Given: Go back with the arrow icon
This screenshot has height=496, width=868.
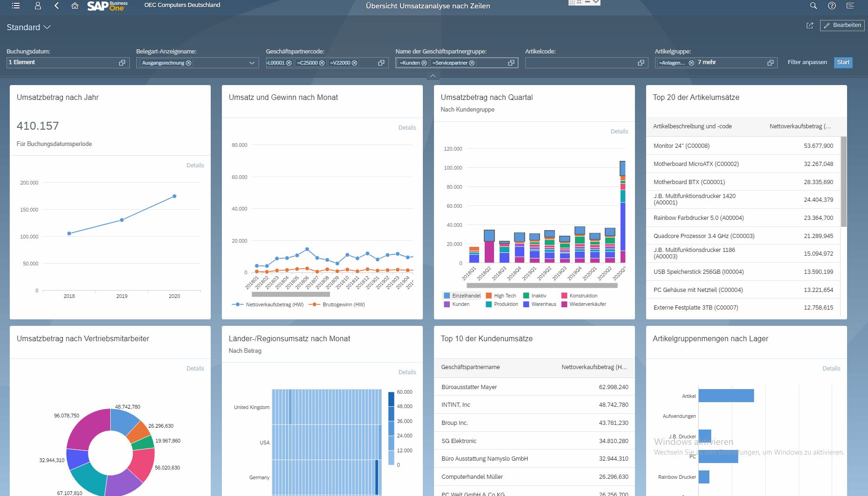Looking at the screenshot, I should click(56, 6).
